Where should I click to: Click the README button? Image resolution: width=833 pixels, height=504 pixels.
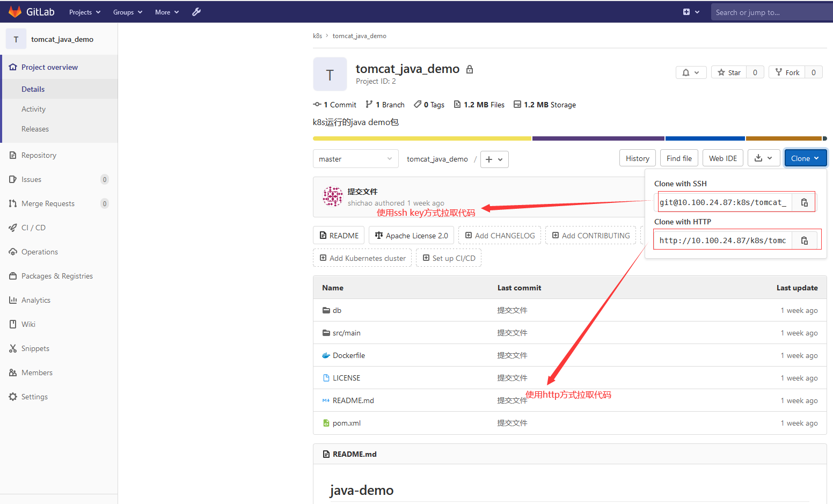339,236
